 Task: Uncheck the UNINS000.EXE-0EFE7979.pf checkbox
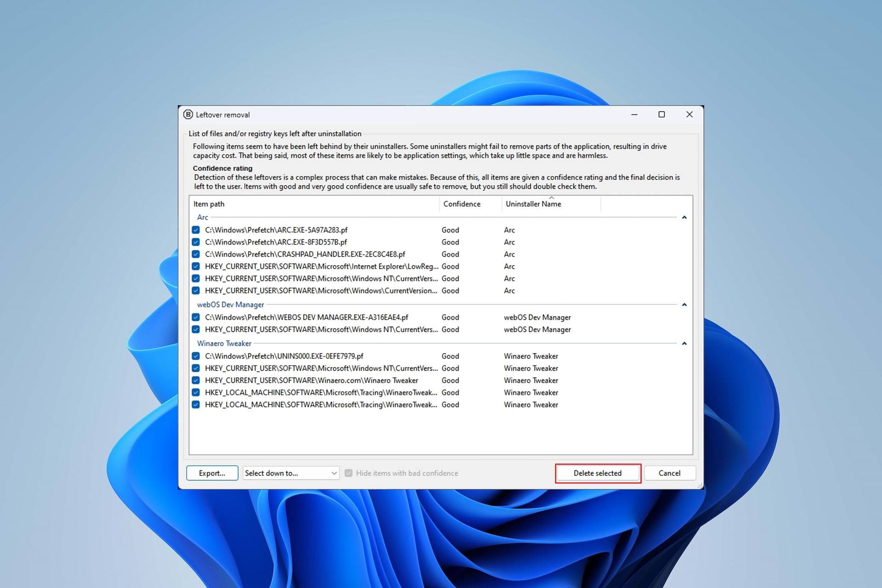196,356
